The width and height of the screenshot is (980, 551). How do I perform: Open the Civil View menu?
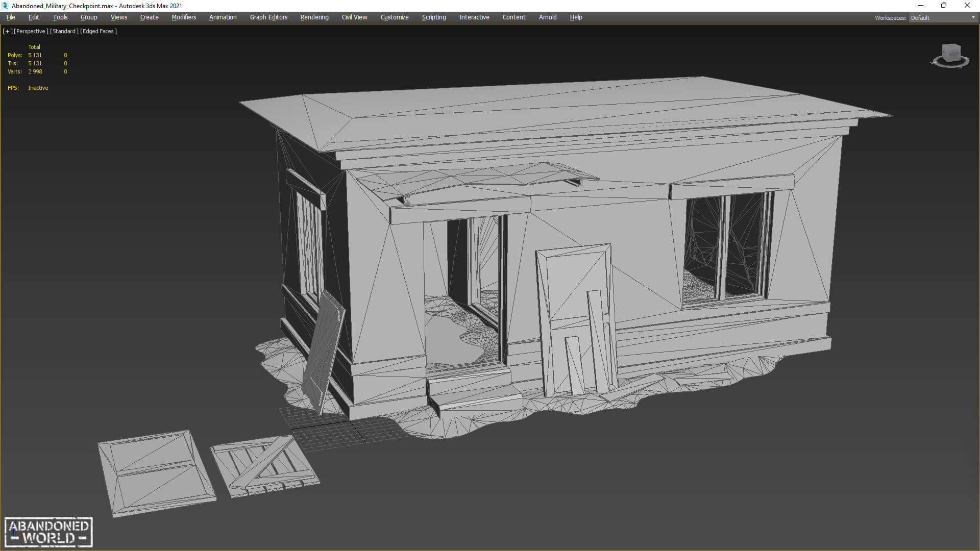tap(354, 17)
